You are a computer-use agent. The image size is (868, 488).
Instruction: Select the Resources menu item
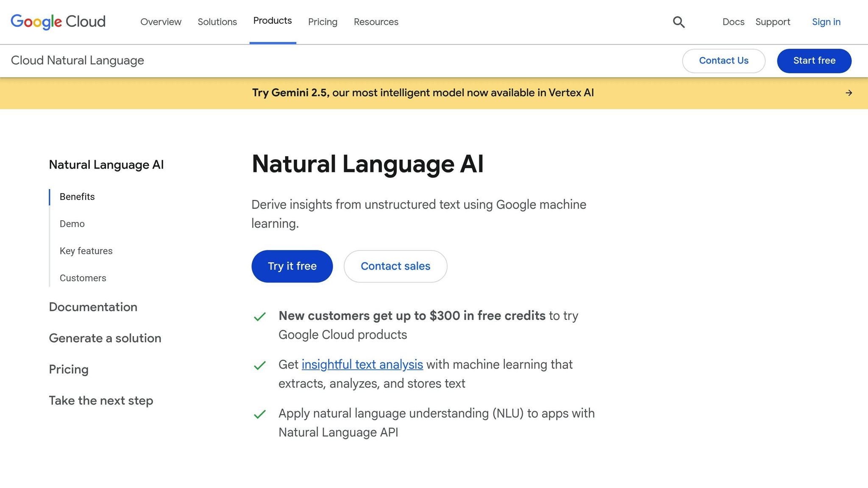point(376,22)
